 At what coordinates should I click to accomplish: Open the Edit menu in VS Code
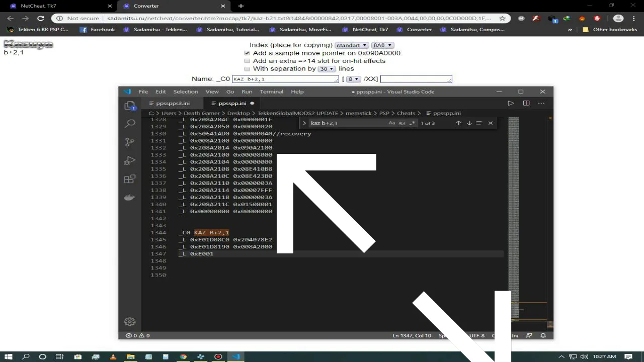[160, 92]
